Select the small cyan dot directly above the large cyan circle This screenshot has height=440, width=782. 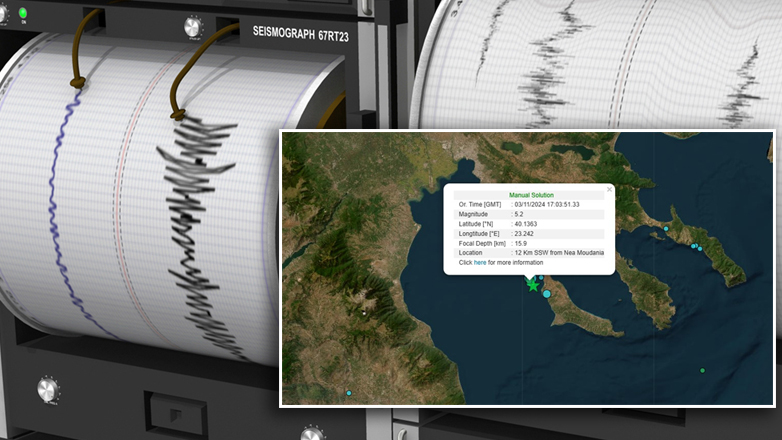point(542,278)
